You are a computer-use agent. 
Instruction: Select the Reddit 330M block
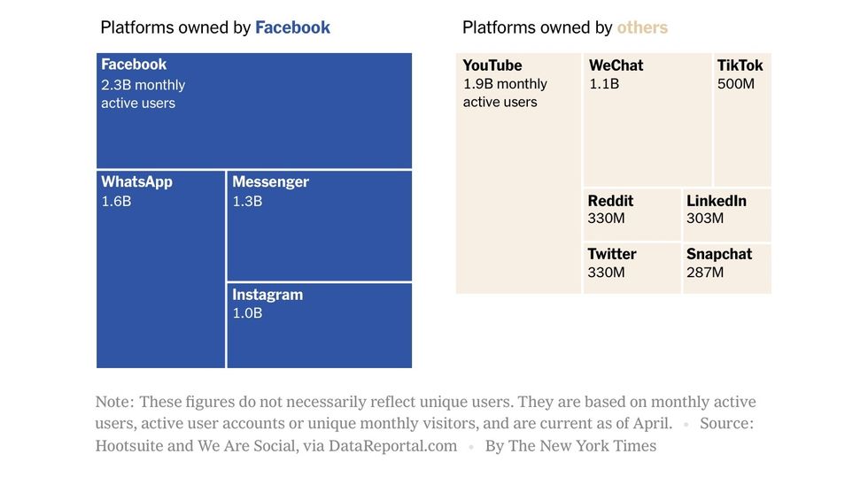click(632, 214)
